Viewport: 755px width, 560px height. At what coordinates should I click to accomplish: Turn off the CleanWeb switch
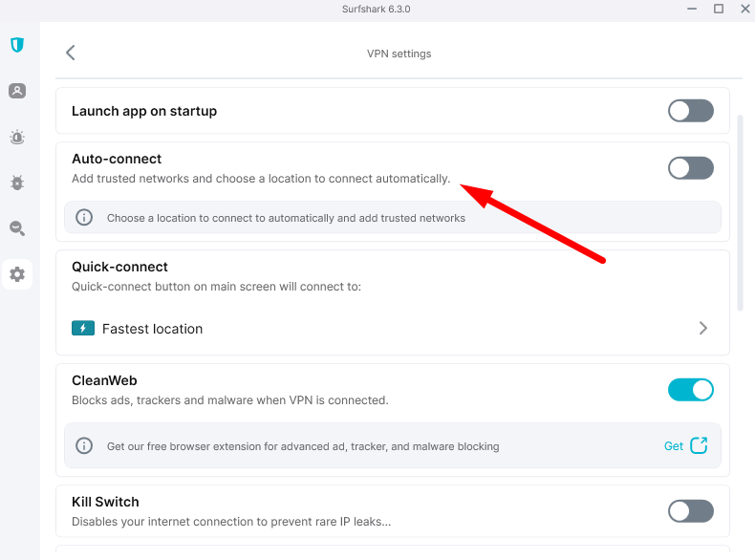coord(690,390)
